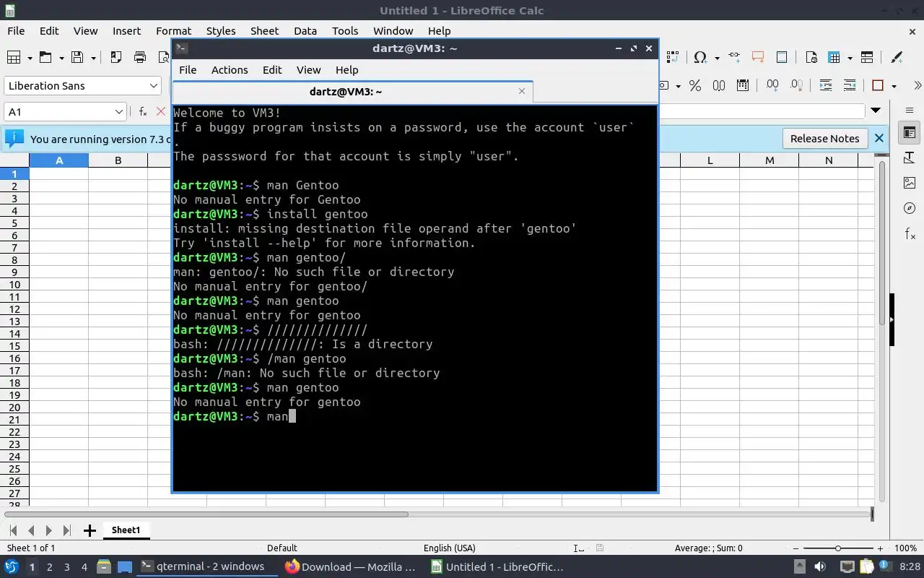This screenshot has width=924, height=578.
Task: Insert a special character with Omega icon
Action: click(699, 57)
